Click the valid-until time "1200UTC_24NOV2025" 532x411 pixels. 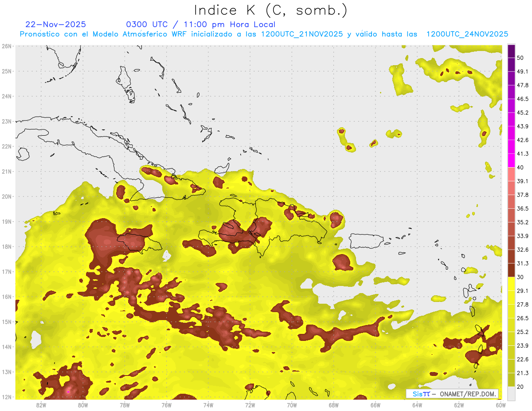coord(467,34)
